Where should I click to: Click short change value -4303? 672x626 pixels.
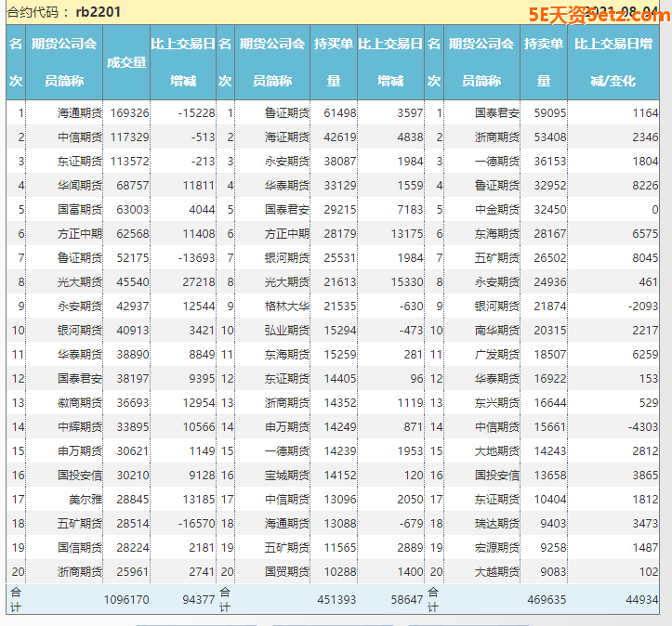[x=643, y=427]
